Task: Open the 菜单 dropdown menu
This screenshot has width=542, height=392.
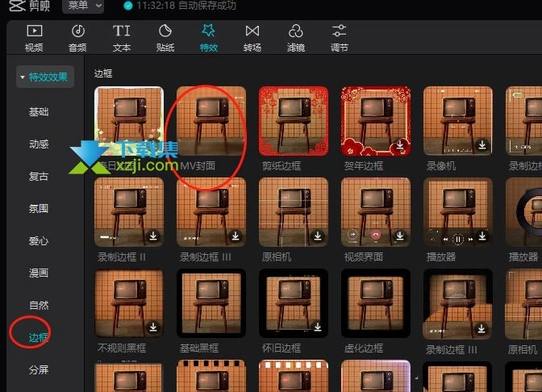Action: click(x=83, y=6)
